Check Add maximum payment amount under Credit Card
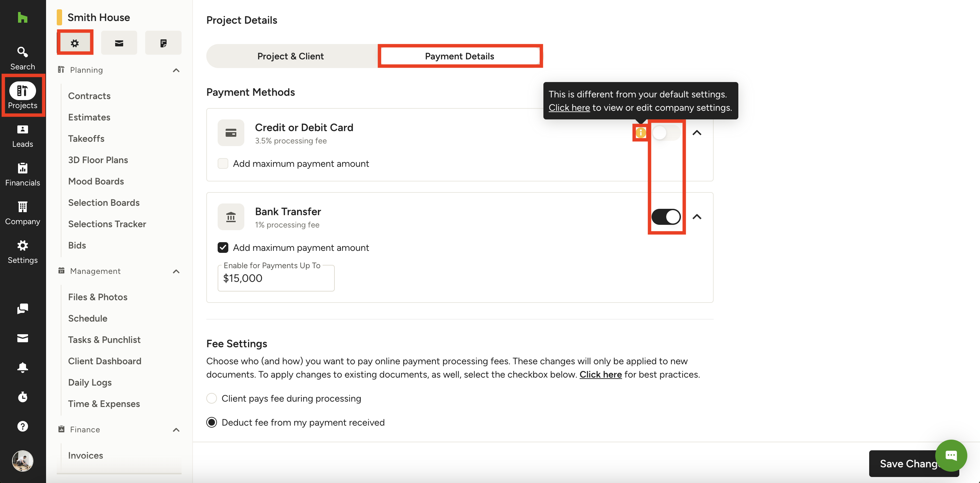The height and width of the screenshot is (483, 980). click(223, 163)
